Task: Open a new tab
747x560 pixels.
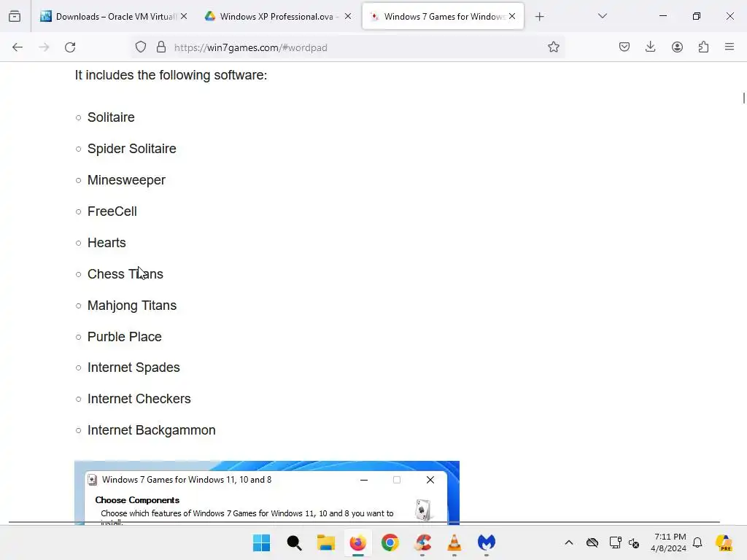Action: [539, 17]
